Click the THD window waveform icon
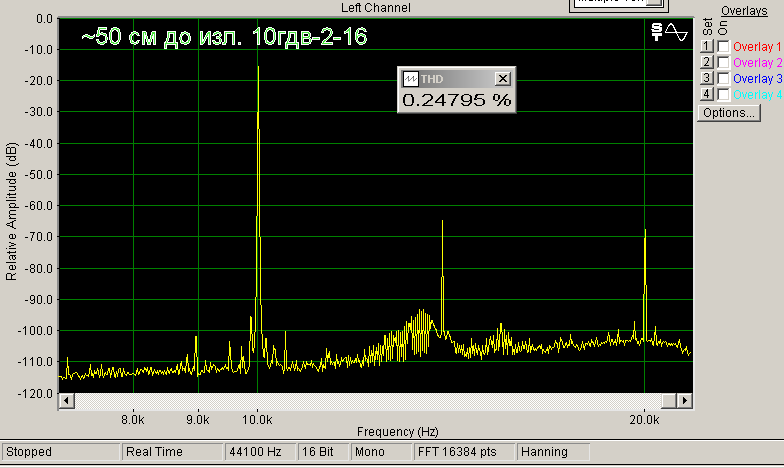This screenshot has width=784, height=468. 410,79
